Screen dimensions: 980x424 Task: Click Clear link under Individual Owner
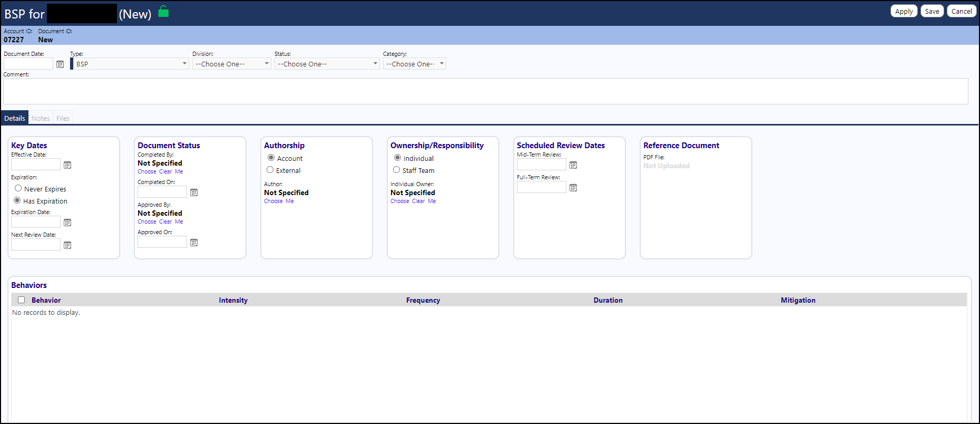(x=418, y=201)
